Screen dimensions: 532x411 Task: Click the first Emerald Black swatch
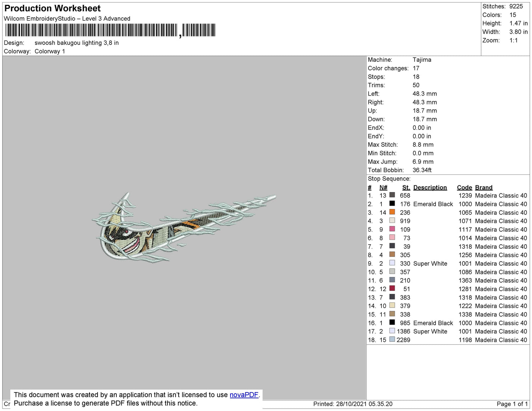click(392, 203)
